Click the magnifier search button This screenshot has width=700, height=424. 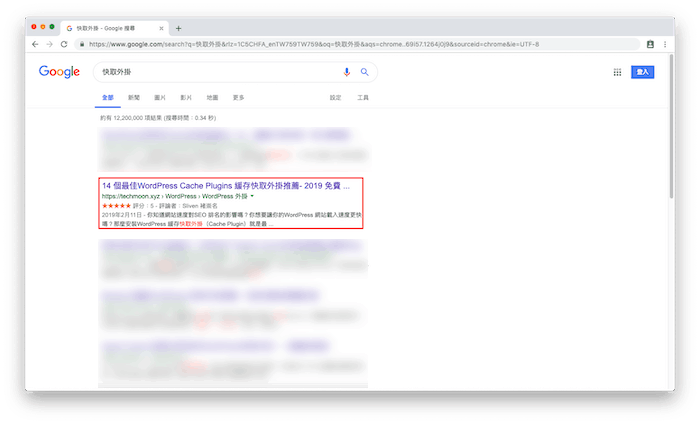(x=365, y=72)
